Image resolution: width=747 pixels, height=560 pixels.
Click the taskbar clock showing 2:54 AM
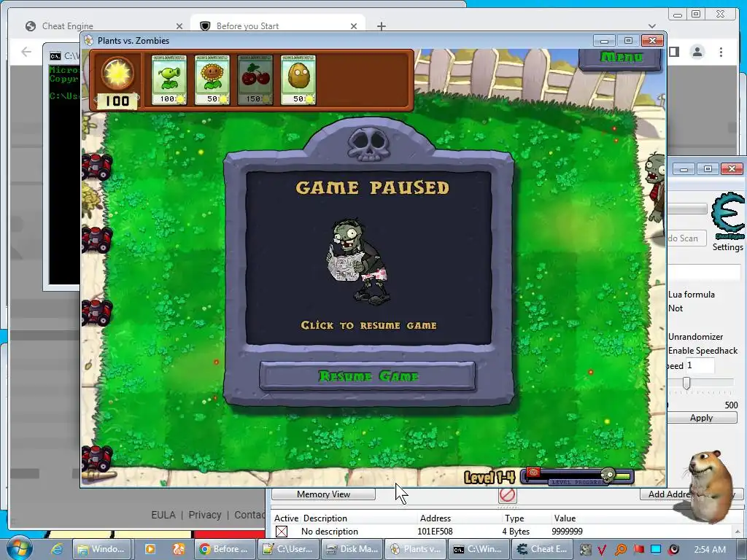coord(710,549)
